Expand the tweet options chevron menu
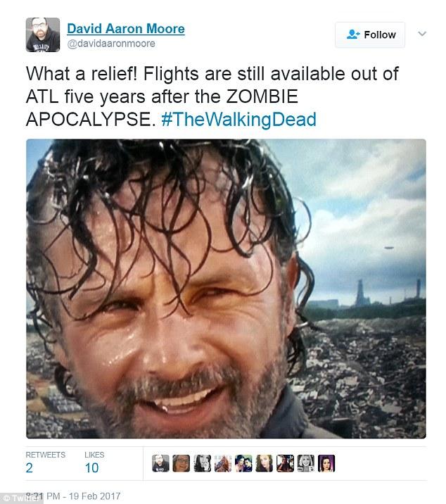446x504 pixels. tap(422, 33)
